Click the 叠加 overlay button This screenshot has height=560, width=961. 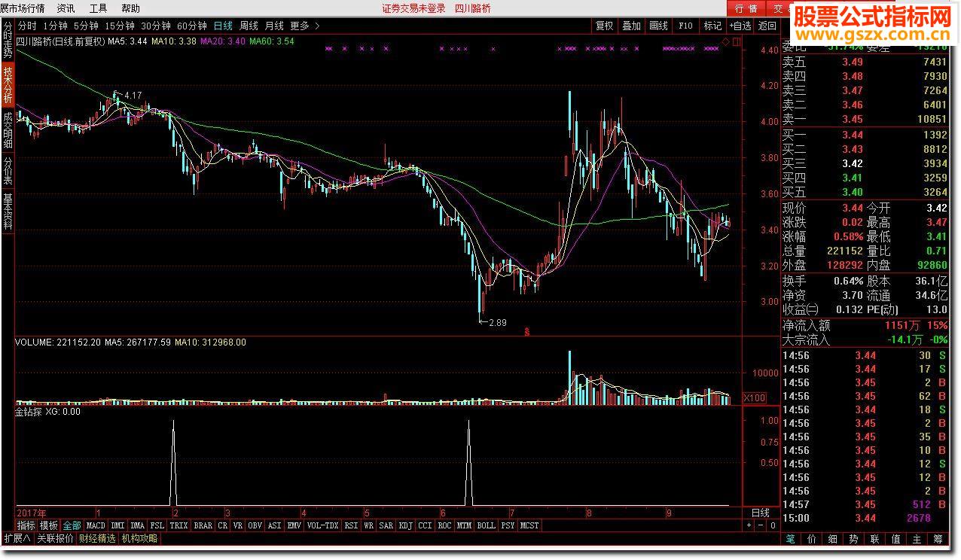(631, 26)
